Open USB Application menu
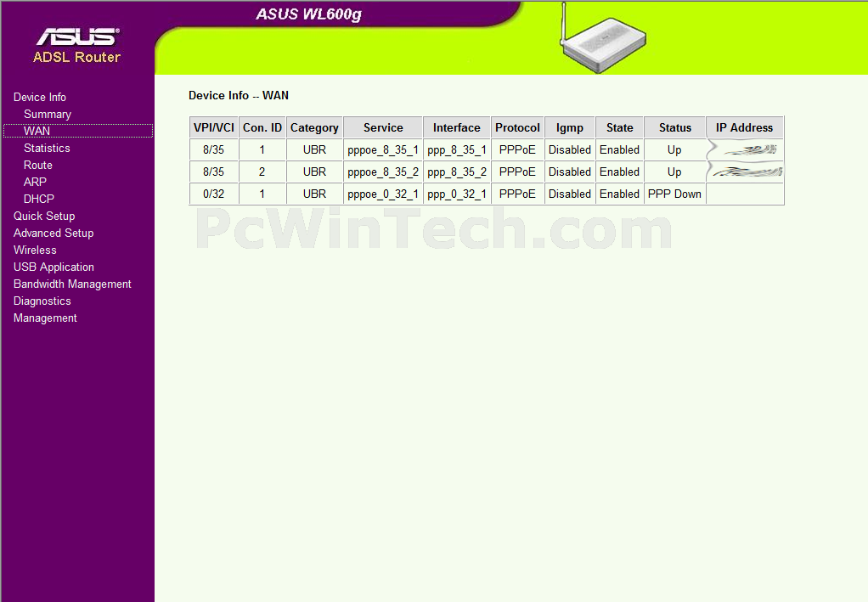Screen dimensions: 868x602 [54, 267]
